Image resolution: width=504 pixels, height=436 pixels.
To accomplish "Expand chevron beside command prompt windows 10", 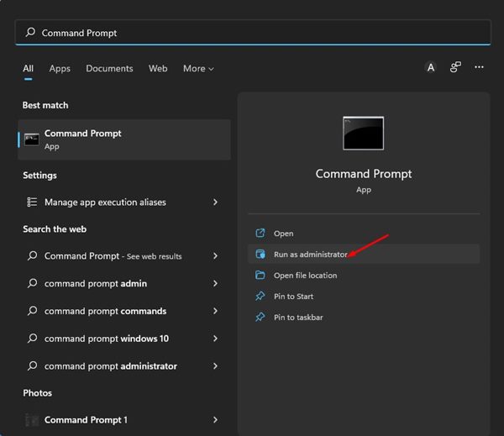I will [x=216, y=339].
